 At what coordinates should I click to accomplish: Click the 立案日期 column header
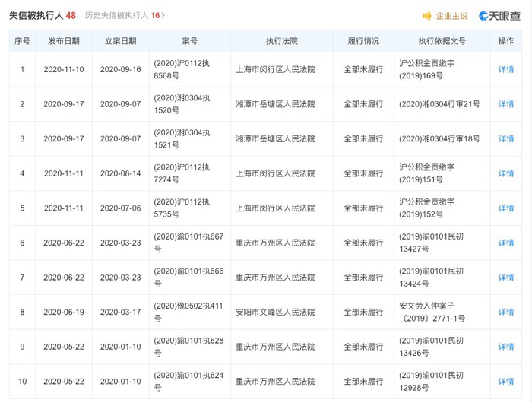(x=120, y=41)
